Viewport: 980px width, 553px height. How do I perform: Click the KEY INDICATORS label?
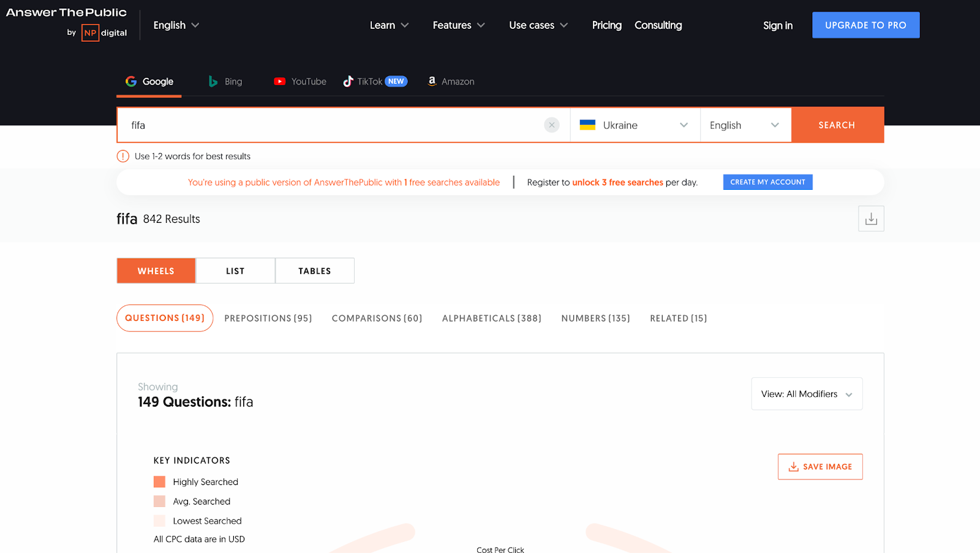pyautogui.click(x=192, y=461)
